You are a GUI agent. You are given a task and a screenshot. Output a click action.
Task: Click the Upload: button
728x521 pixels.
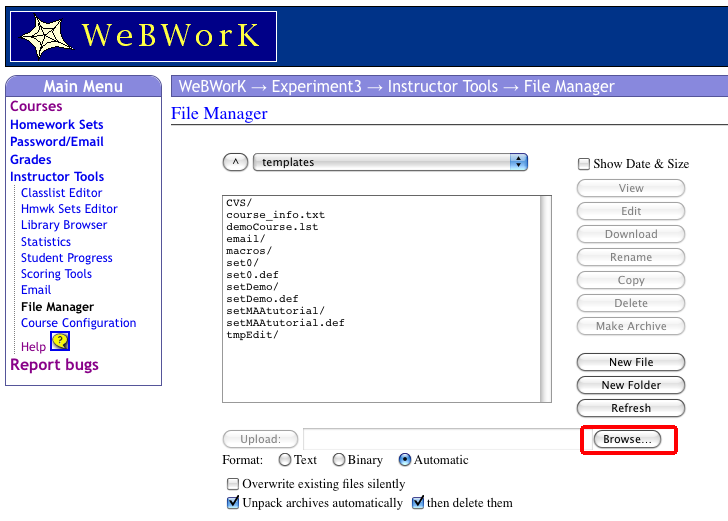[x=260, y=439]
